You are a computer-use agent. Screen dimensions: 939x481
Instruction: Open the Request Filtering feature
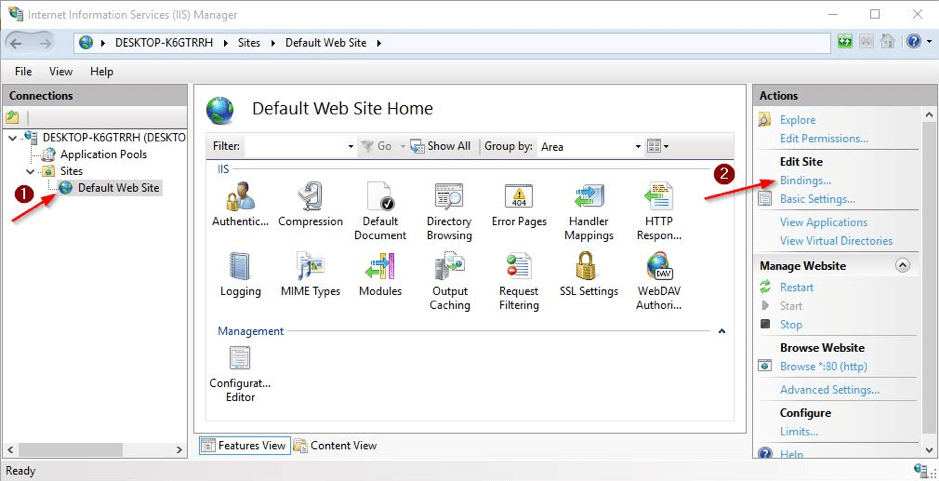coord(519,282)
